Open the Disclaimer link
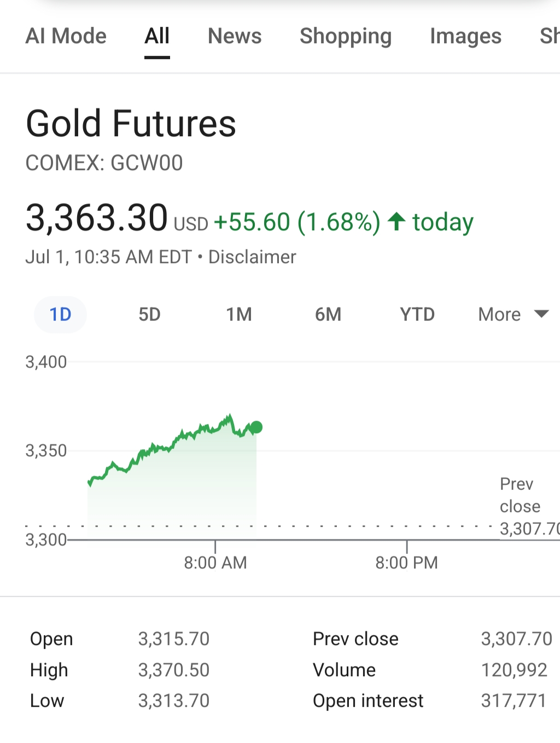The image size is (560, 743). (252, 257)
